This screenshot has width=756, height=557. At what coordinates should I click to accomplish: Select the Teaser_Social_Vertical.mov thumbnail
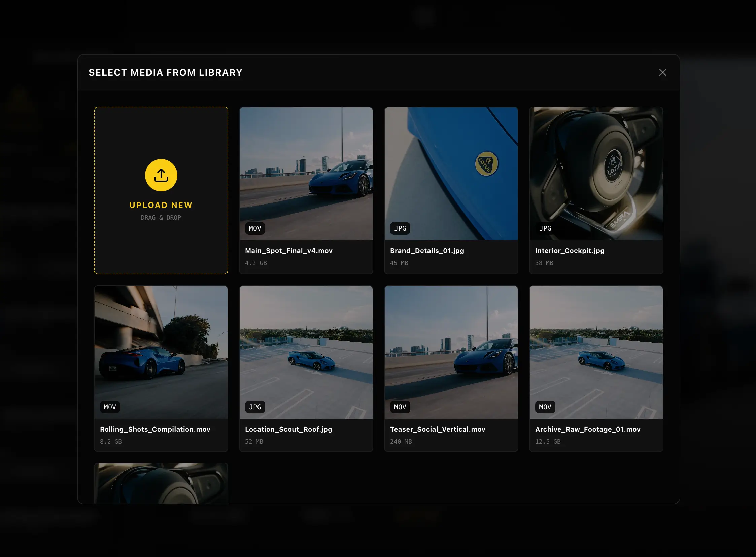451,352
